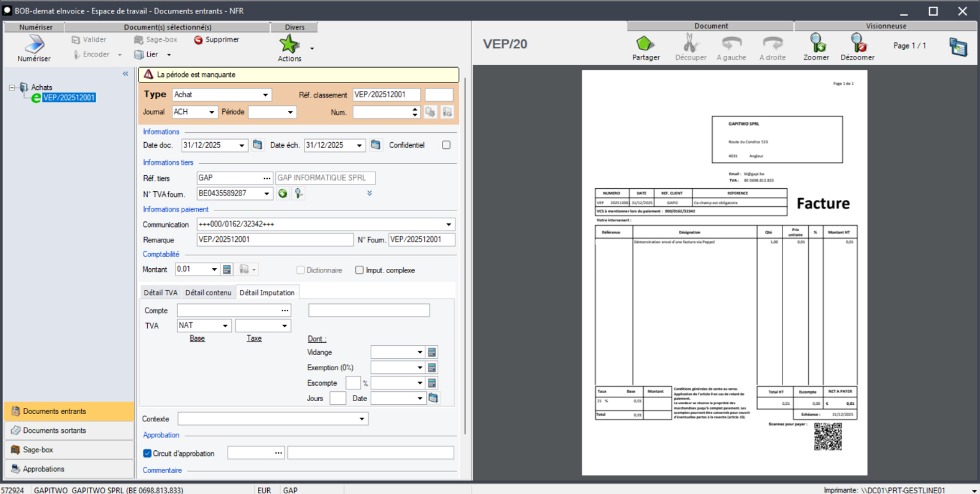Expand the Type dropdown showing Achat

(x=265, y=95)
